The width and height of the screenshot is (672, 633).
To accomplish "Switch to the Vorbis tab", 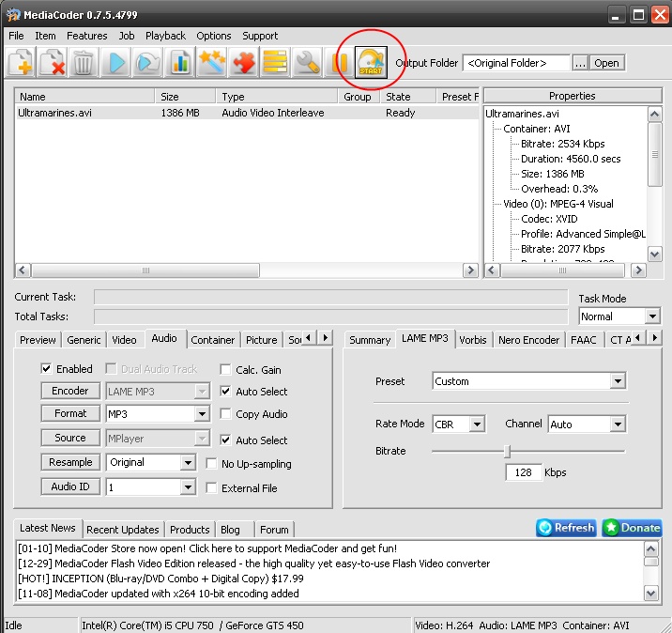I will click(473, 340).
